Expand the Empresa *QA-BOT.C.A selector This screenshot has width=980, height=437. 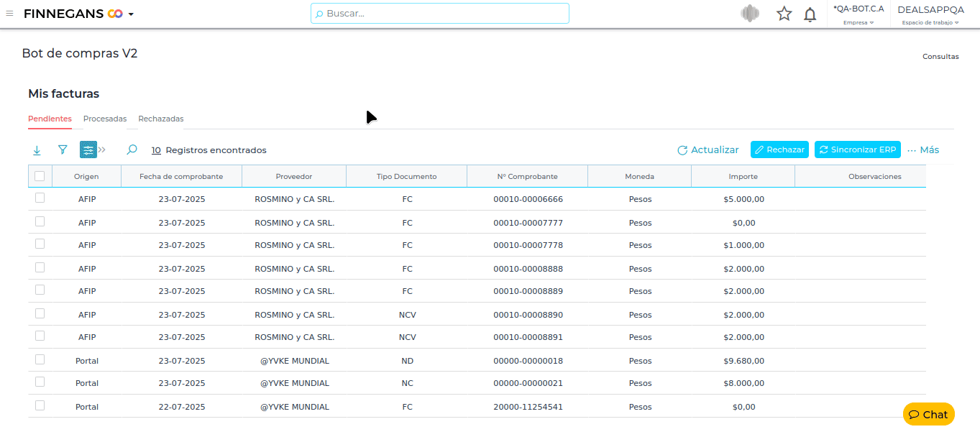pos(858,14)
